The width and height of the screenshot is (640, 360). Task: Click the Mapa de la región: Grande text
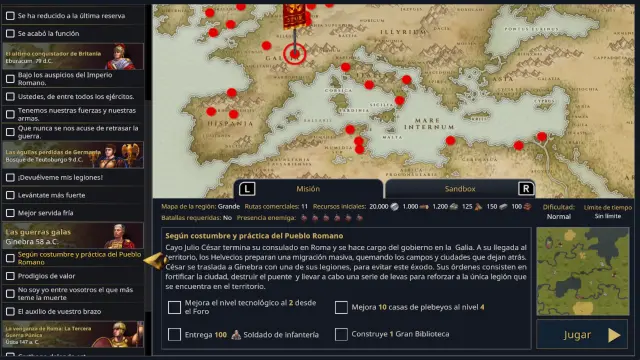(200, 207)
